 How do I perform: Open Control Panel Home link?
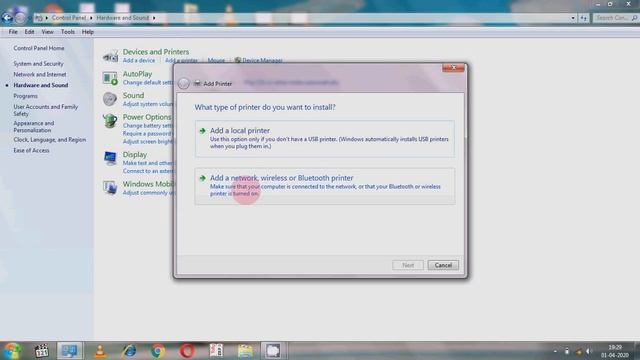39,48
